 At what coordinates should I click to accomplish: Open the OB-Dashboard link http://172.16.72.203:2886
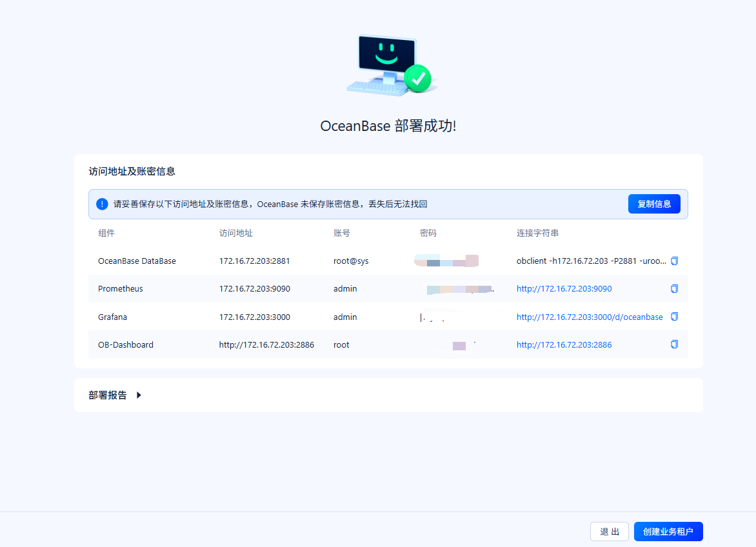(x=564, y=344)
